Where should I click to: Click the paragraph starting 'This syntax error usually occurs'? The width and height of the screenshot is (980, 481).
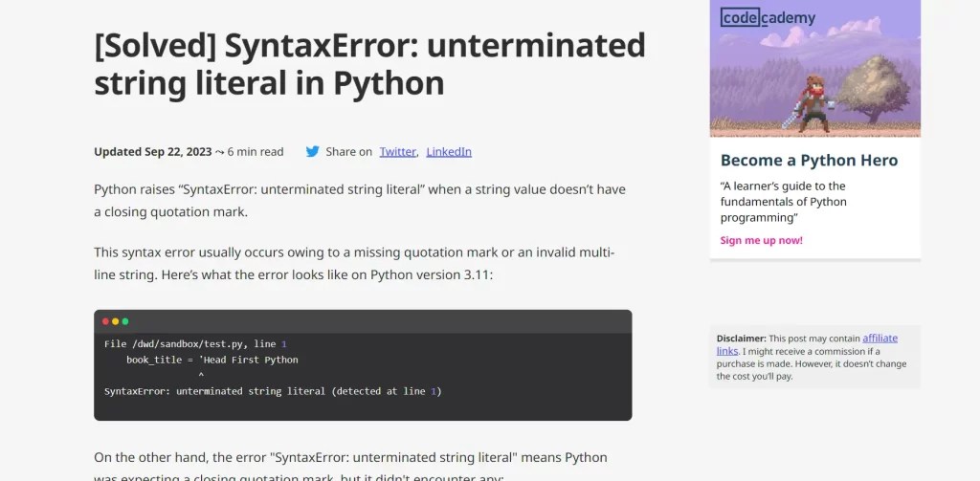click(x=354, y=264)
